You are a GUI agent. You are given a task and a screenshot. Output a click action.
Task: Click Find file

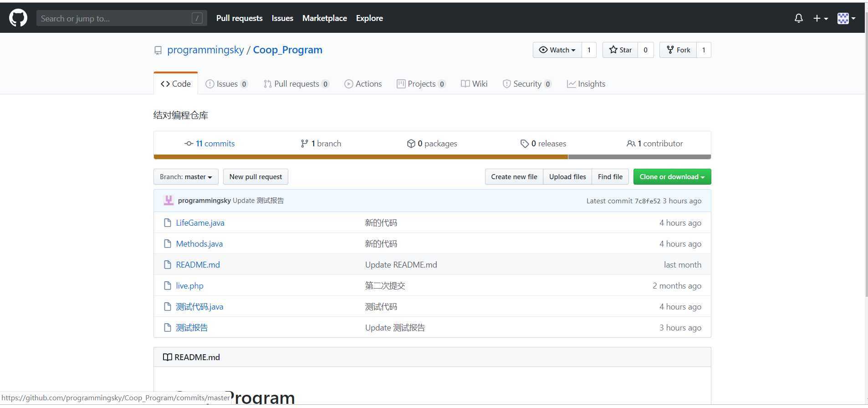pyautogui.click(x=610, y=177)
